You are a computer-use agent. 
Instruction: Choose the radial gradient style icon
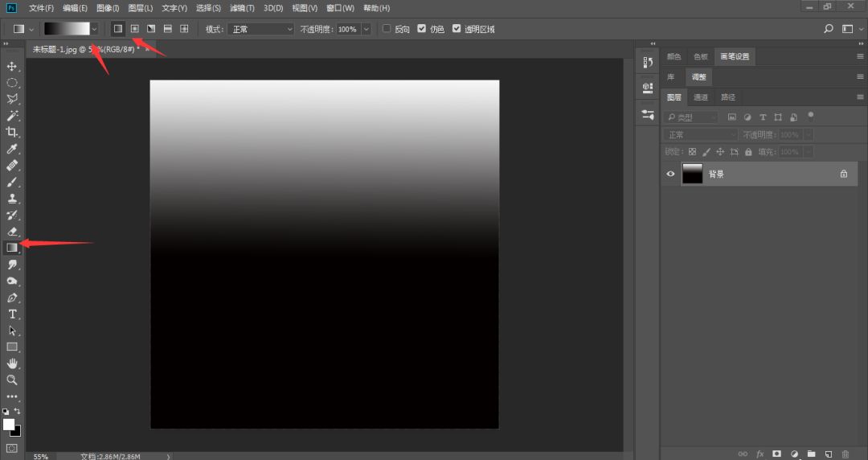[134, 29]
